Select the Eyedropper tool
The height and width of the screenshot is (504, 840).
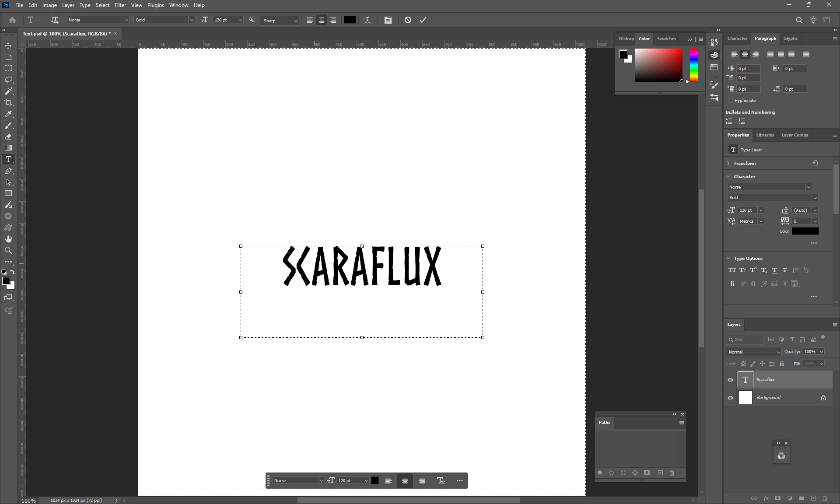(x=8, y=114)
